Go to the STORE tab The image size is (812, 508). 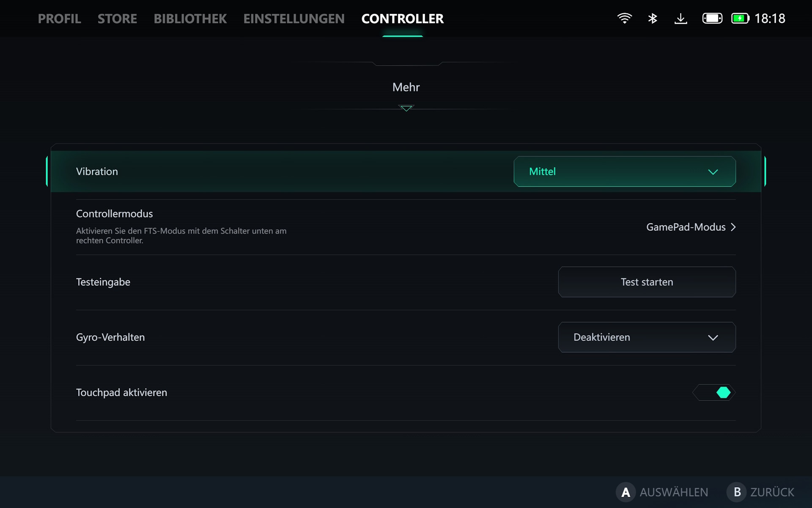(117, 19)
